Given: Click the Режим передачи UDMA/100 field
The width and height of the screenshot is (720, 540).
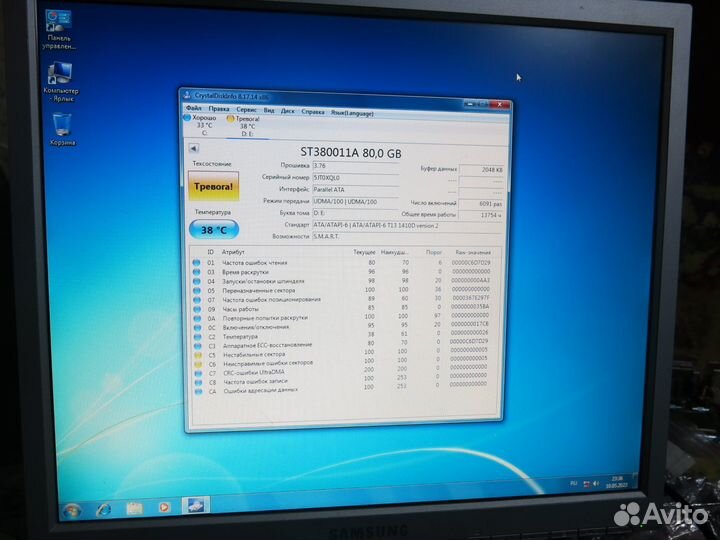Looking at the screenshot, I should (x=355, y=202).
